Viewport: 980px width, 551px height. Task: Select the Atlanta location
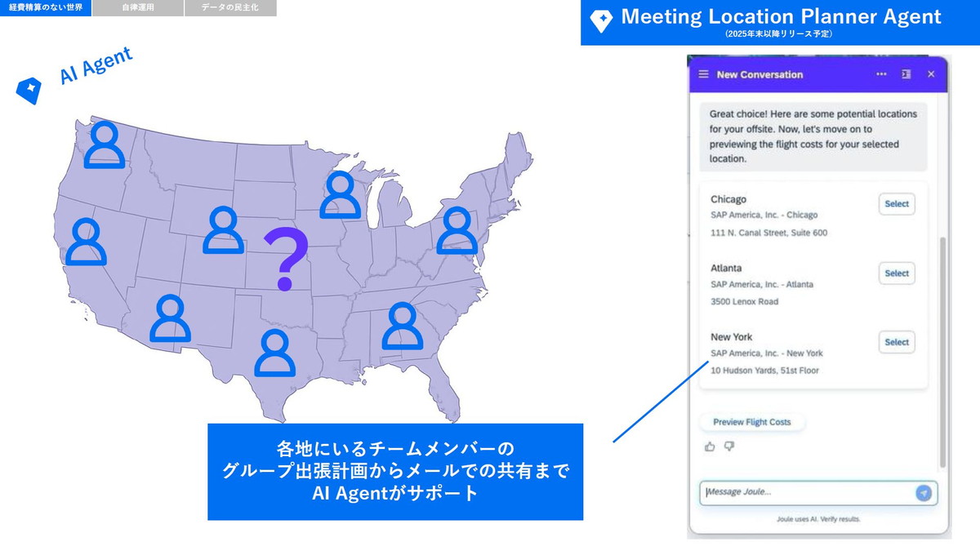tap(897, 273)
